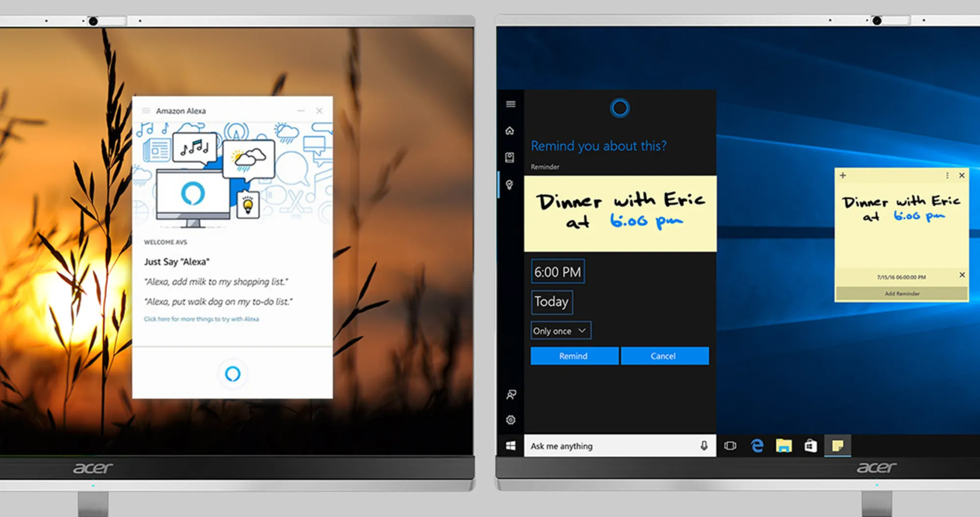The width and height of the screenshot is (980, 517).
Task: Open Sticky Notes from taskbar
Action: 837,446
